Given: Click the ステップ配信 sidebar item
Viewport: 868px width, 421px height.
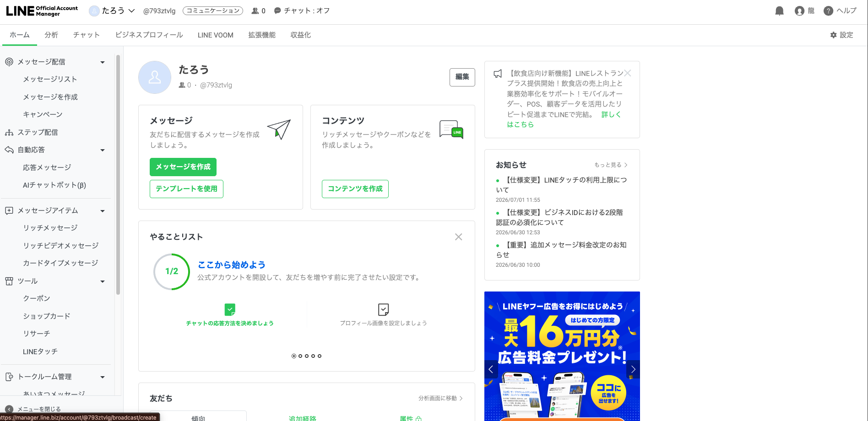Looking at the screenshot, I should (x=38, y=132).
